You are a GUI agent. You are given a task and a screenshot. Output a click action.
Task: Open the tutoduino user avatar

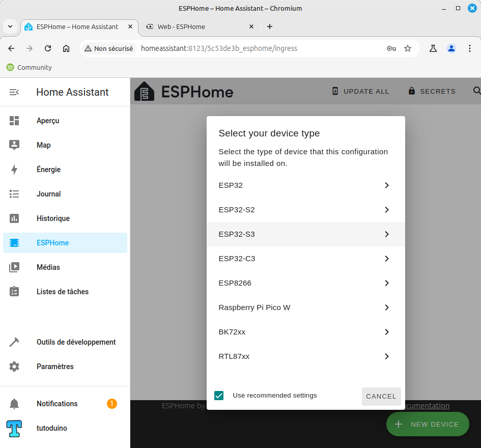[14, 428]
